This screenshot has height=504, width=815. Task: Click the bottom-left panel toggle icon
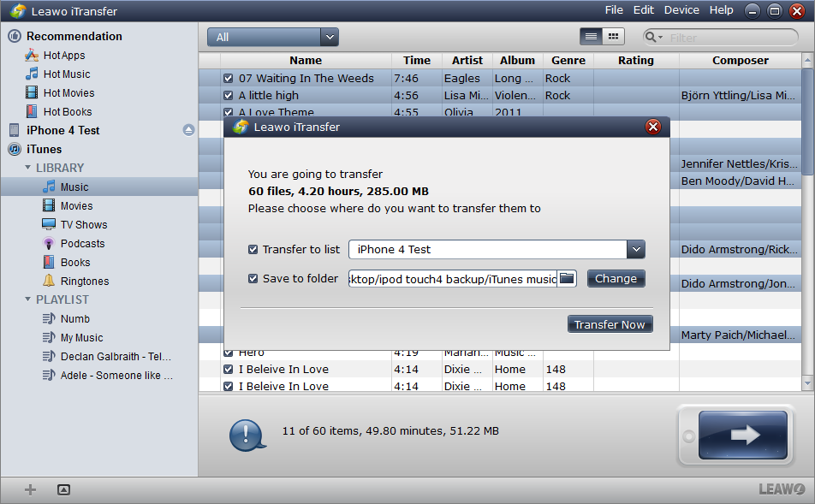(63, 489)
